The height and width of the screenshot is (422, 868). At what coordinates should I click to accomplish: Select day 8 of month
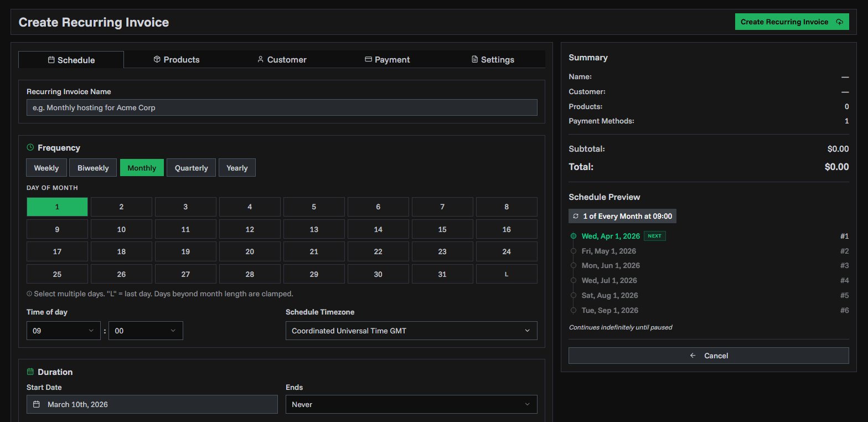point(507,207)
